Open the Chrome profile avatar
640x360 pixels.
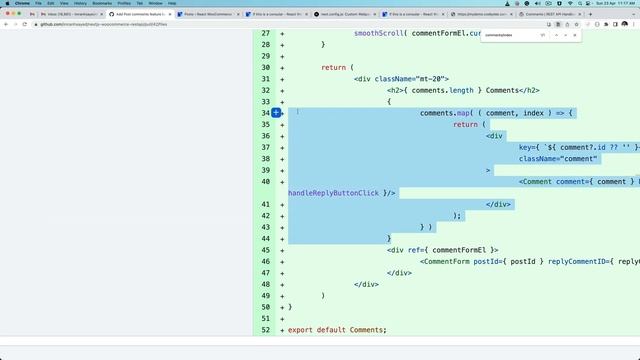pyautogui.click(x=624, y=24)
